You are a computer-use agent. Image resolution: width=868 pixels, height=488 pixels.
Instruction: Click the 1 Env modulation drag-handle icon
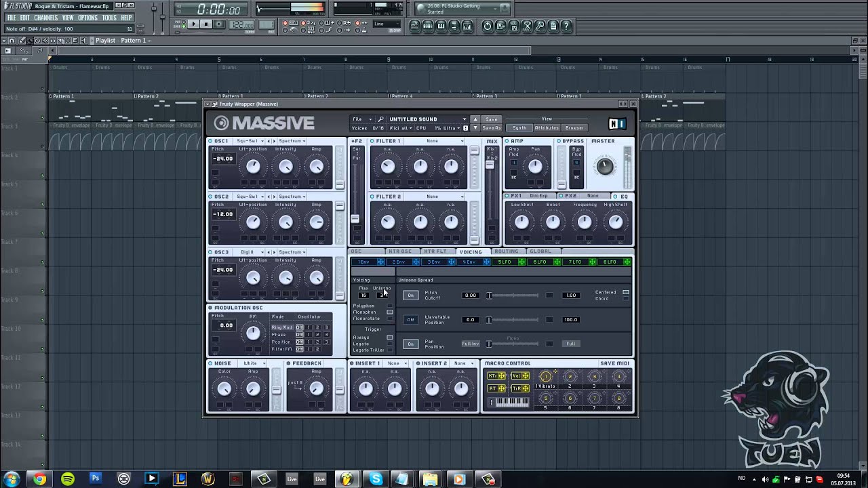(x=380, y=262)
